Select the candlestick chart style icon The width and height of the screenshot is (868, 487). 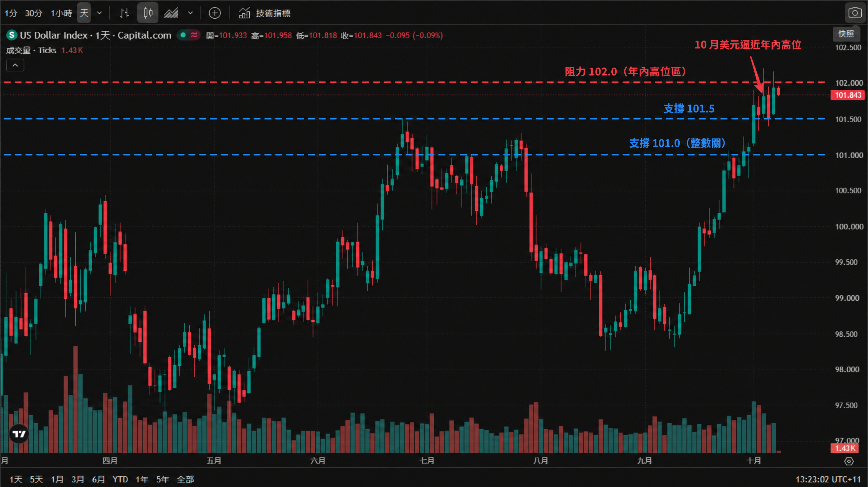coord(148,13)
